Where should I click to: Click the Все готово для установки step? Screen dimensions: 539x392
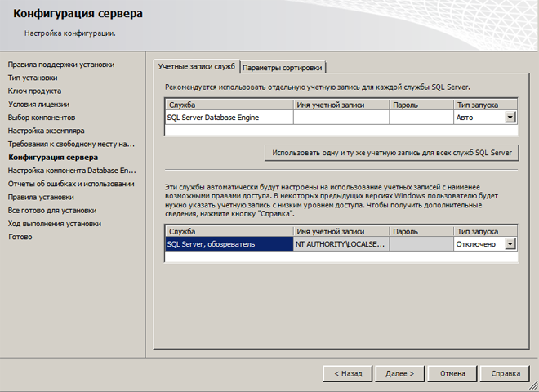52,211
